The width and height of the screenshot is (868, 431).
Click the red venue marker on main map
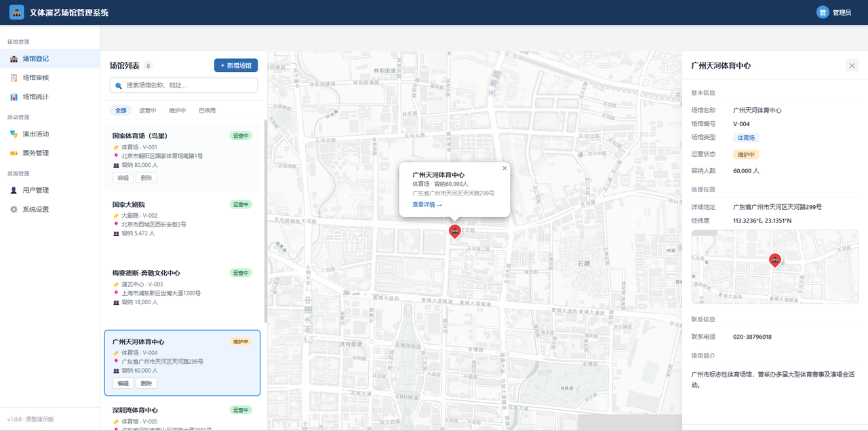point(455,231)
